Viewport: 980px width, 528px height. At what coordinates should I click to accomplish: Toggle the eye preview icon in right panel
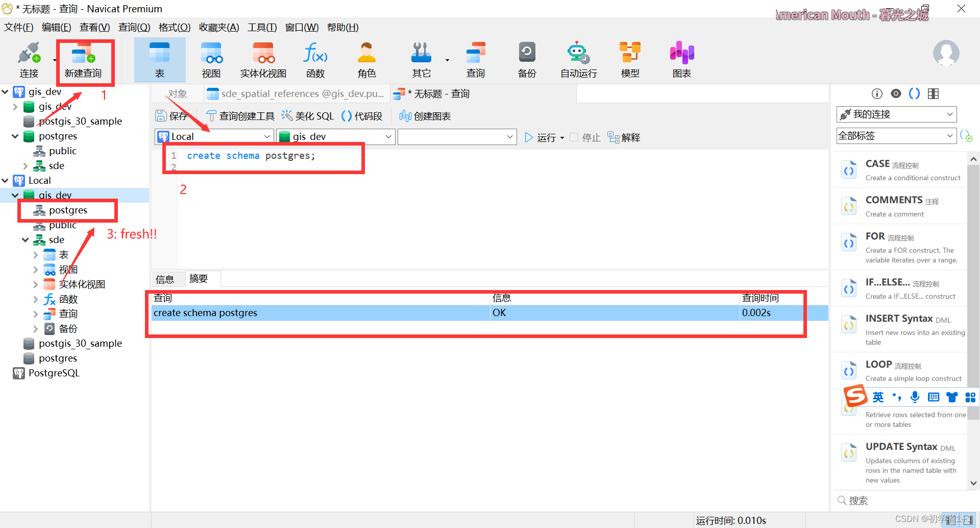click(896, 93)
